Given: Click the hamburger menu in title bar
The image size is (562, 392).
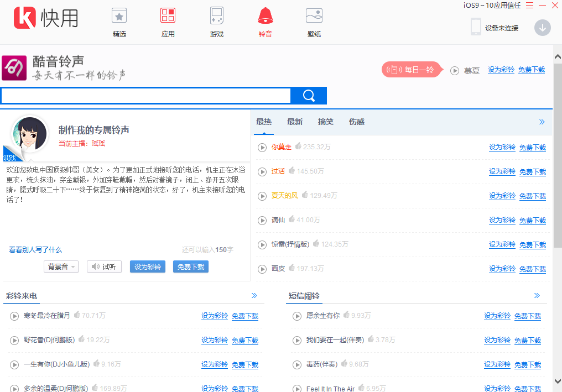Looking at the screenshot, I should click(529, 5).
